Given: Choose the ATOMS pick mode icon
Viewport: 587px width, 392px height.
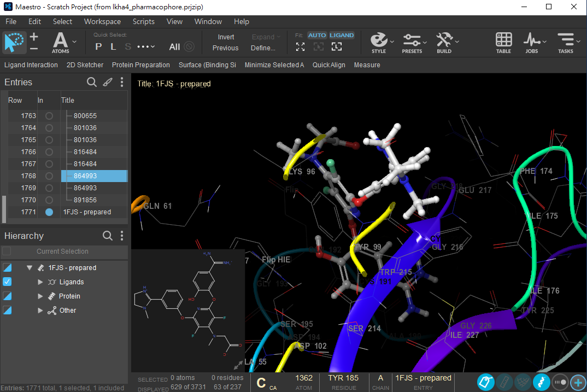Looking at the screenshot, I should point(60,43).
